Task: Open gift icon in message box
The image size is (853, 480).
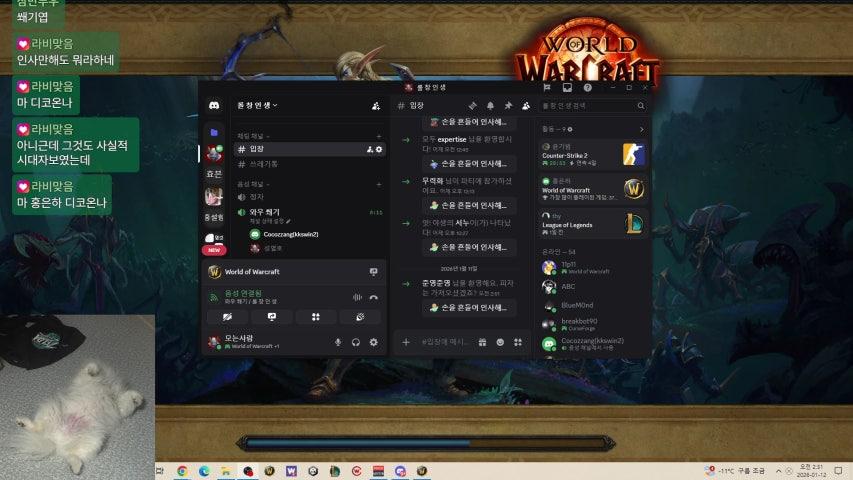Action: pyautogui.click(x=483, y=342)
